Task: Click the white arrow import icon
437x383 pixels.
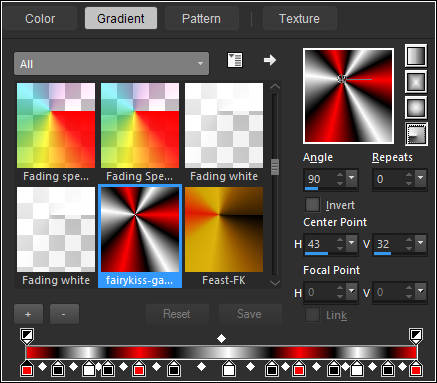Action: pyautogui.click(x=270, y=60)
